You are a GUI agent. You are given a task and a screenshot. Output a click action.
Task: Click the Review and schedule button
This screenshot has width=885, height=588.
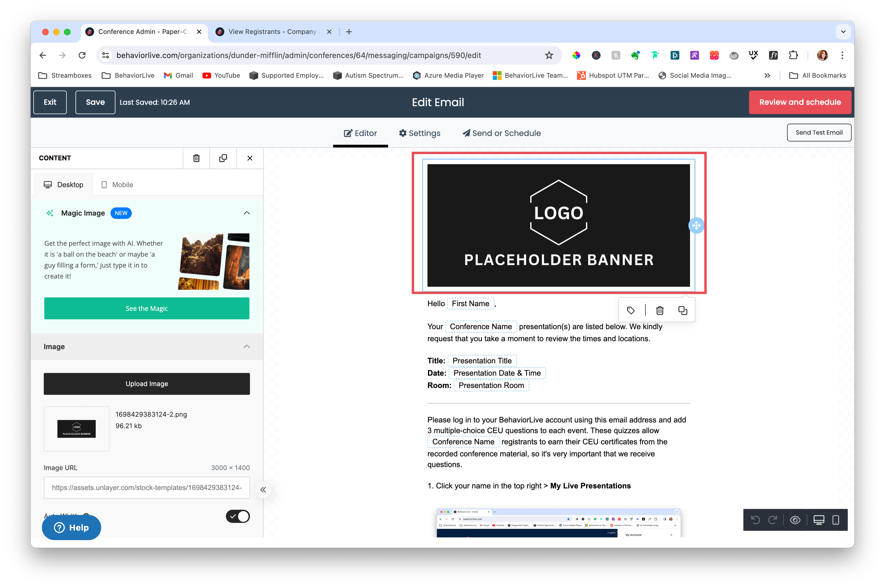click(800, 102)
